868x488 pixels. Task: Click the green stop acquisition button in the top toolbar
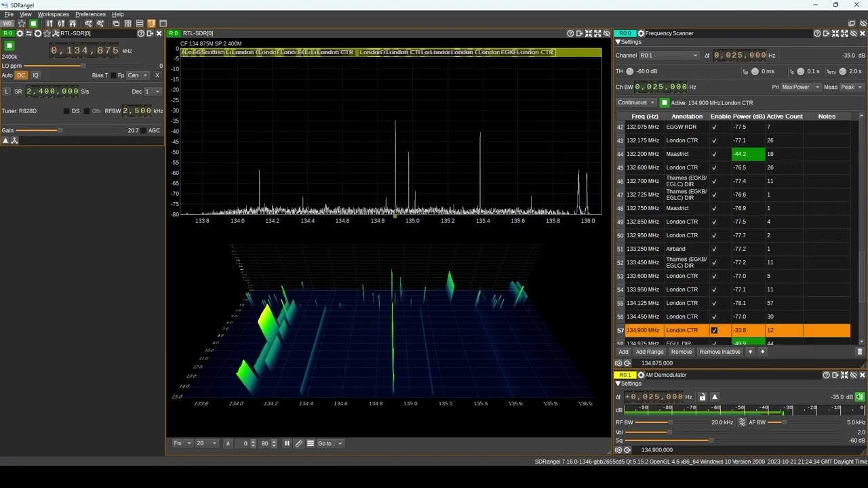[x=33, y=23]
